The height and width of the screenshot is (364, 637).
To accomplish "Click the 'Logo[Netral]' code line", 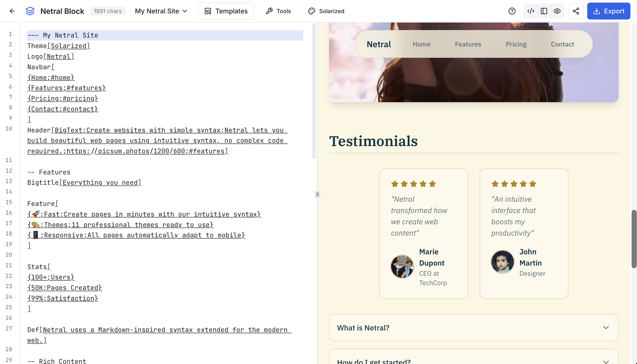I will 51,56.
